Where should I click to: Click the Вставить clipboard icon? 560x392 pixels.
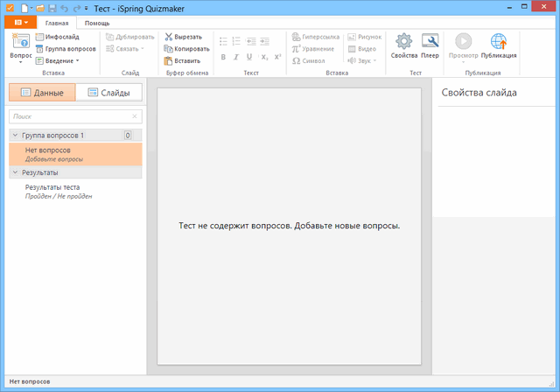[169, 61]
